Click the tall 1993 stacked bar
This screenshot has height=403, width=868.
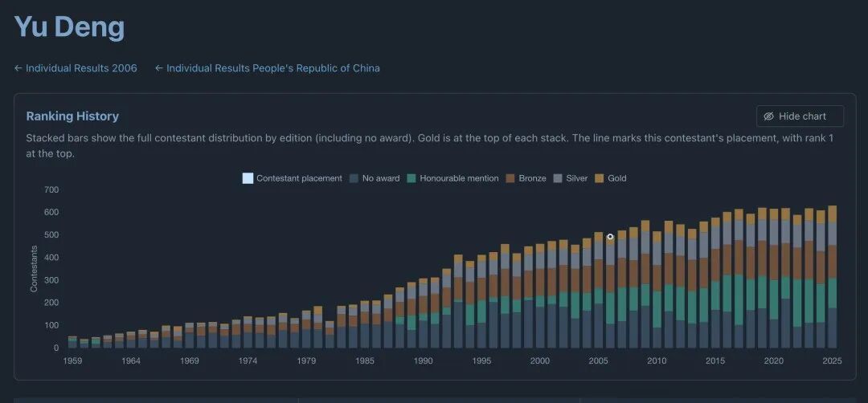click(458, 301)
